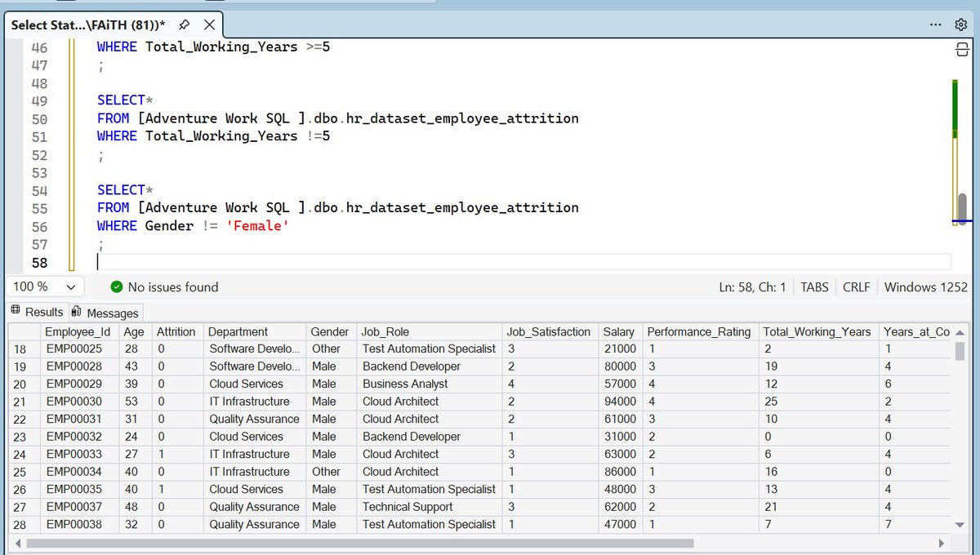Select results row header 23
980x555 pixels.
[24, 437]
